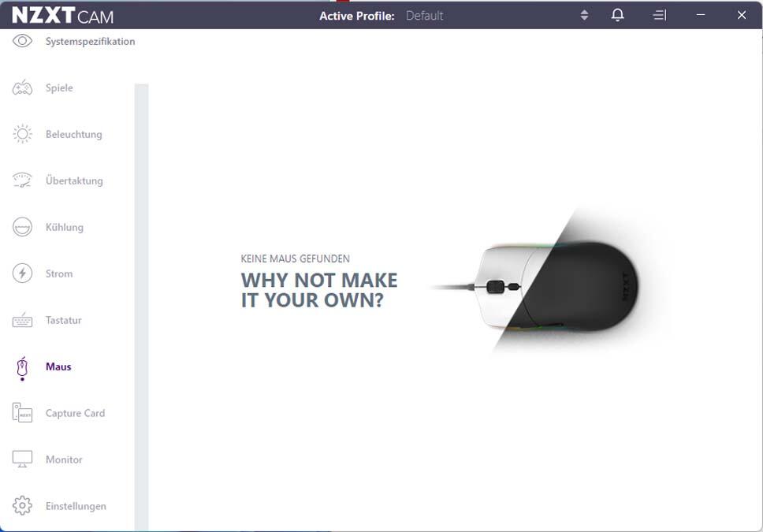The width and height of the screenshot is (763, 532).
Task: Minimize the NZXT CAM window
Action: point(701,15)
